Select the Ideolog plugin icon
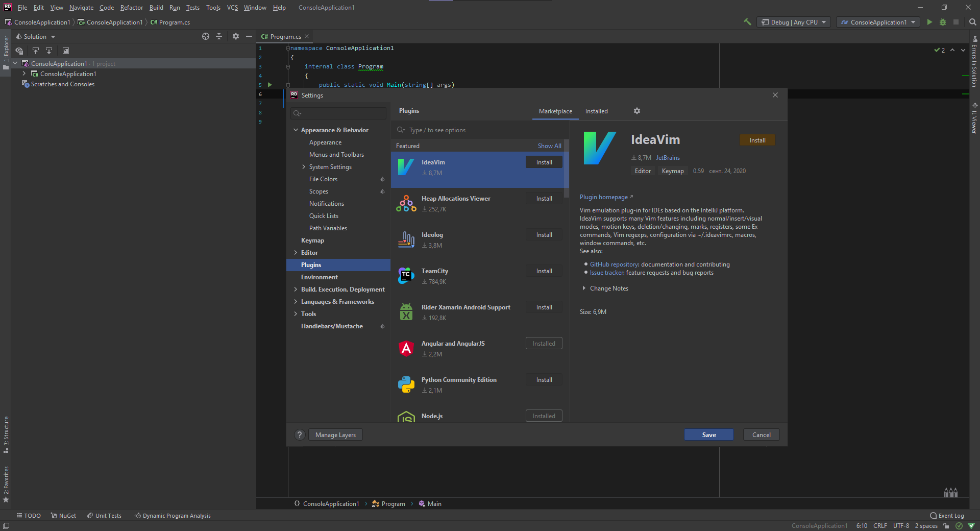 point(406,239)
